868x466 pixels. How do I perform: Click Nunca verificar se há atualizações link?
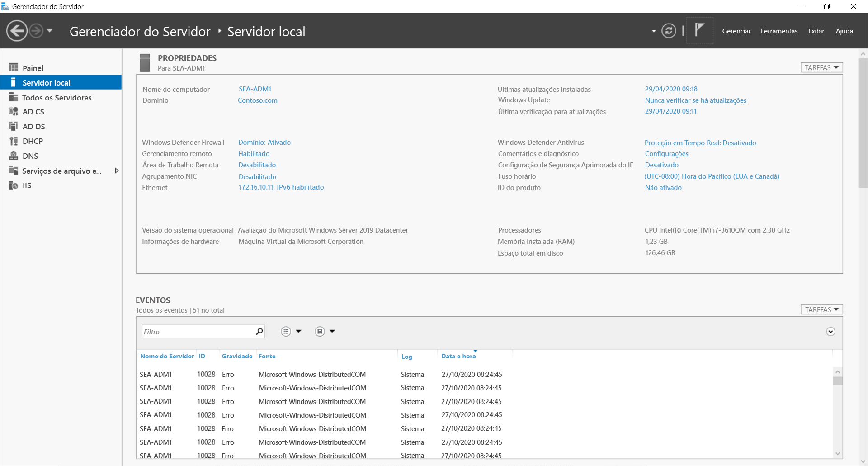click(x=696, y=100)
